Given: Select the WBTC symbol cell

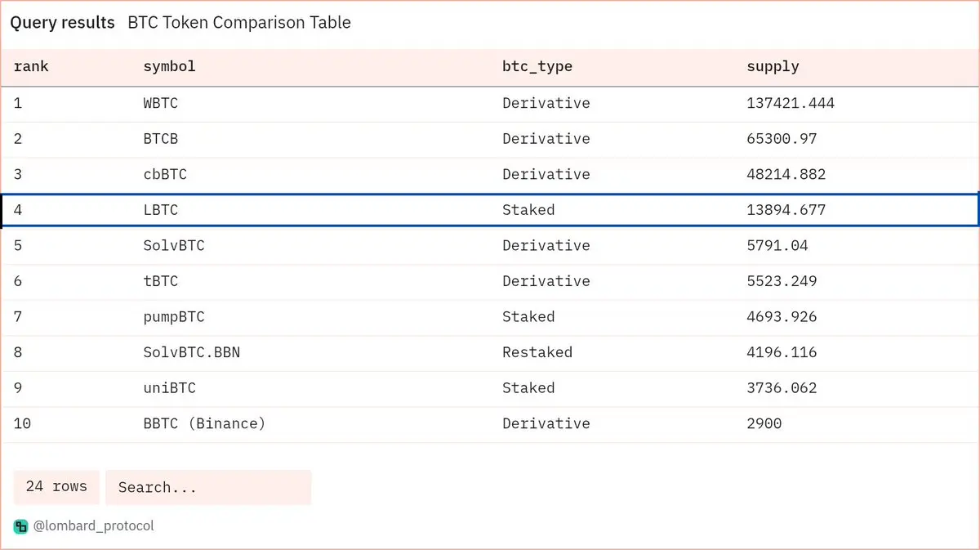Looking at the screenshot, I should pos(160,104).
